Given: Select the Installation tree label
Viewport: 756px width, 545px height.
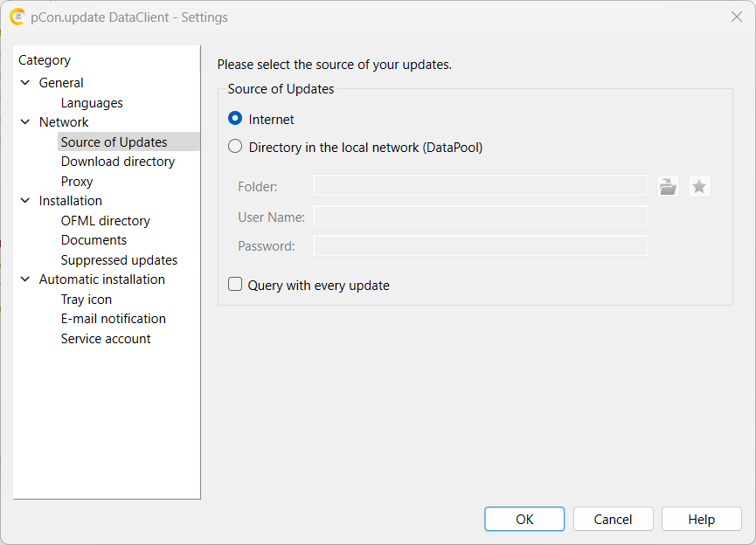Looking at the screenshot, I should [71, 201].
